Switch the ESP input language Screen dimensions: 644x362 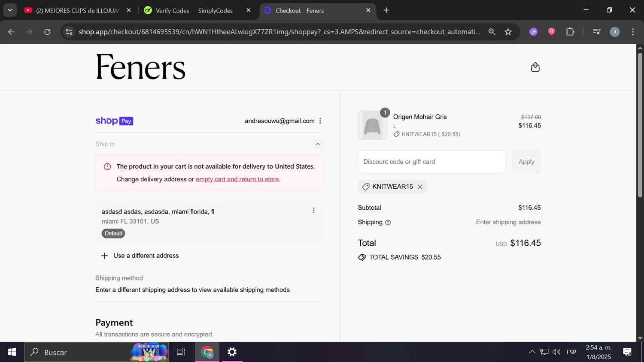click(571, 352)
